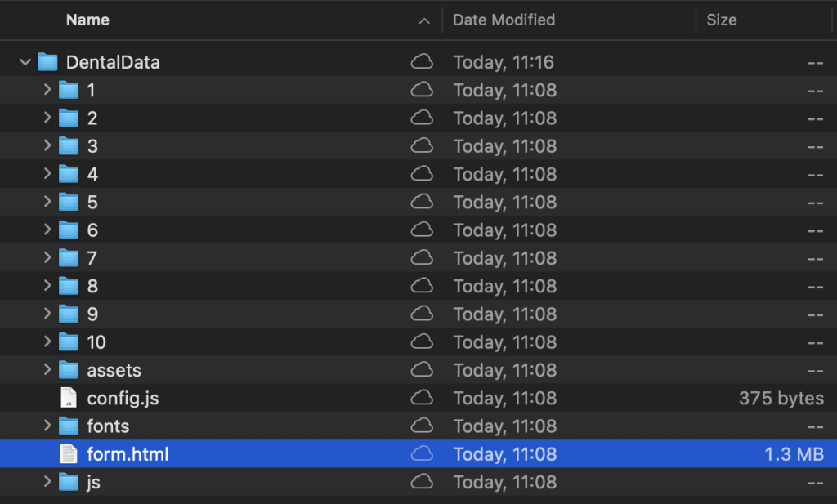Expand the fonts folder
The width and height of the screenshot is (837, 504).
coord(47,426)
